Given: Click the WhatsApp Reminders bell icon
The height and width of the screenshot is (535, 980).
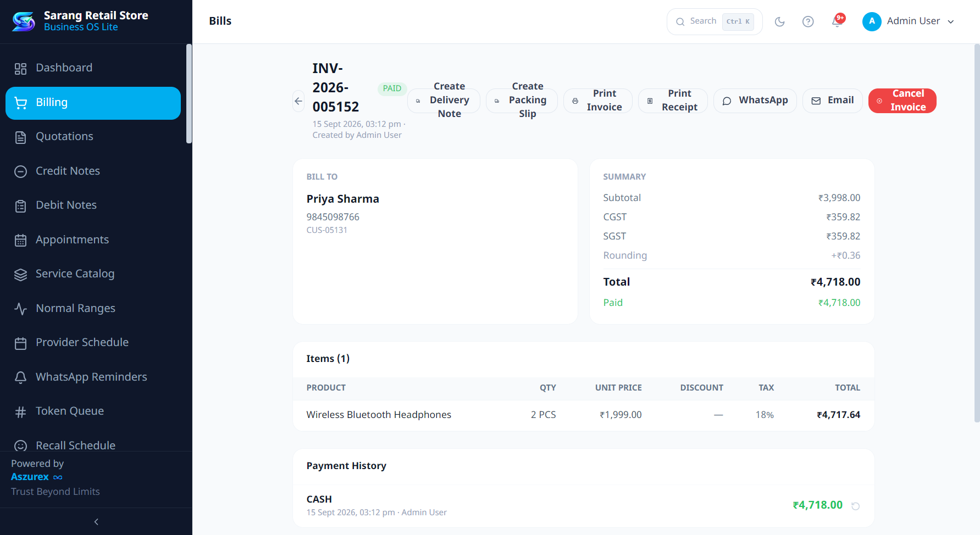Looking at the screenshot, I should coord(20,377).
